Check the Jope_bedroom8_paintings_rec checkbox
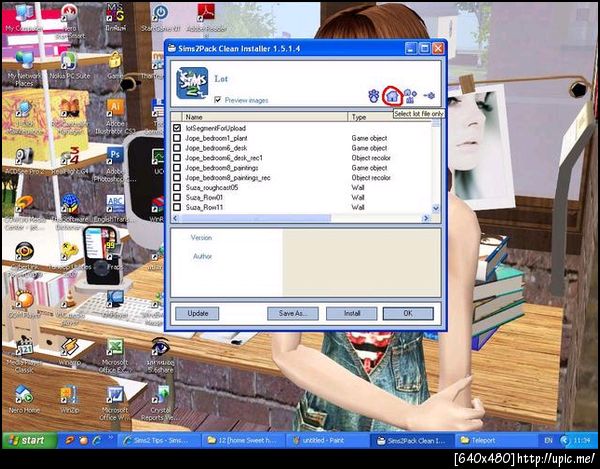This screenshot has height=469, width=600. (177, 178)
